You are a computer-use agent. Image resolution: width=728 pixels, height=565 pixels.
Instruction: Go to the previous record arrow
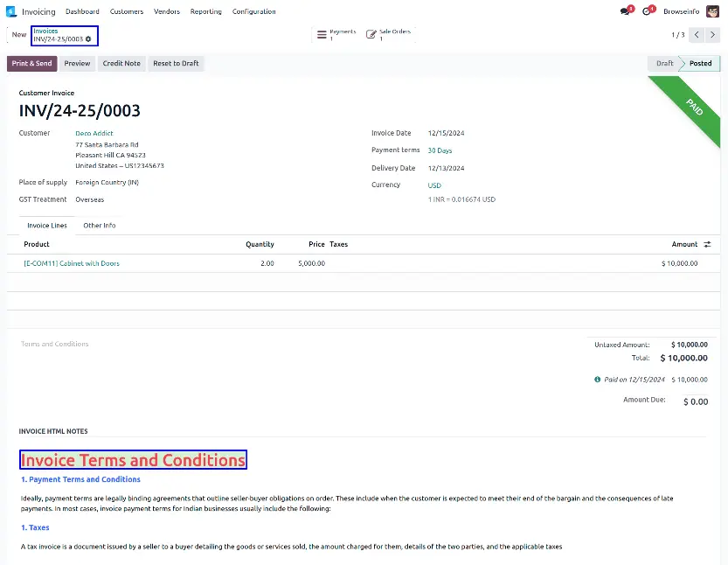coord(696,35)
